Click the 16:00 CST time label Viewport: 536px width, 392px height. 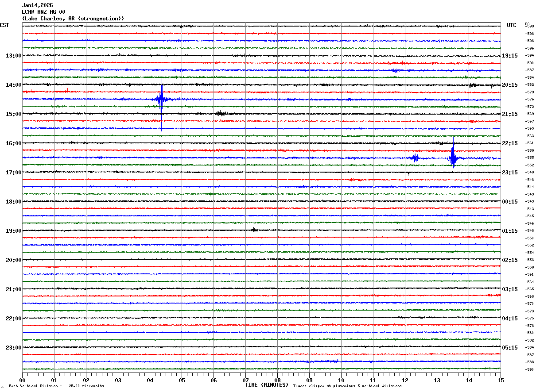tap(14, 143)
